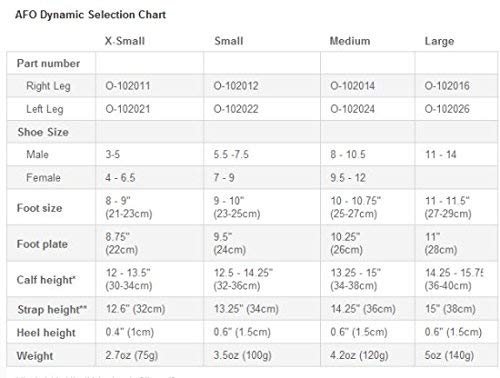
Task: Select left leg part number O-102026
Action: [447, 109]
